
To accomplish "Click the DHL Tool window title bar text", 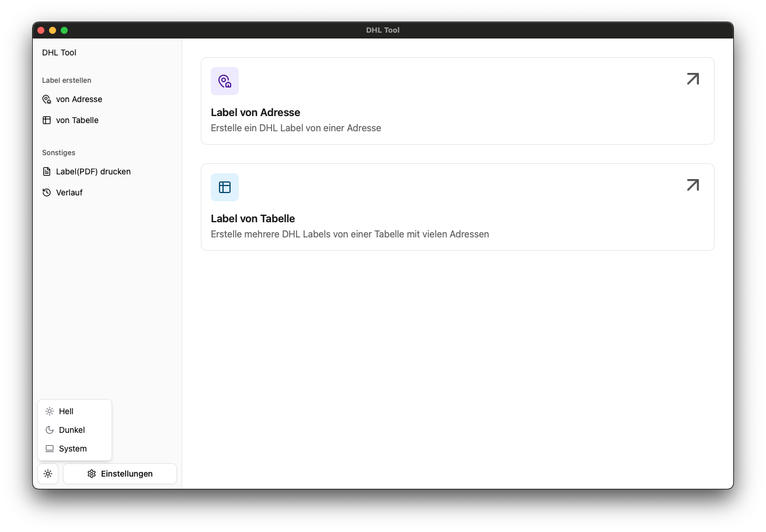I will pyautogui.click(x=383, y=30).
